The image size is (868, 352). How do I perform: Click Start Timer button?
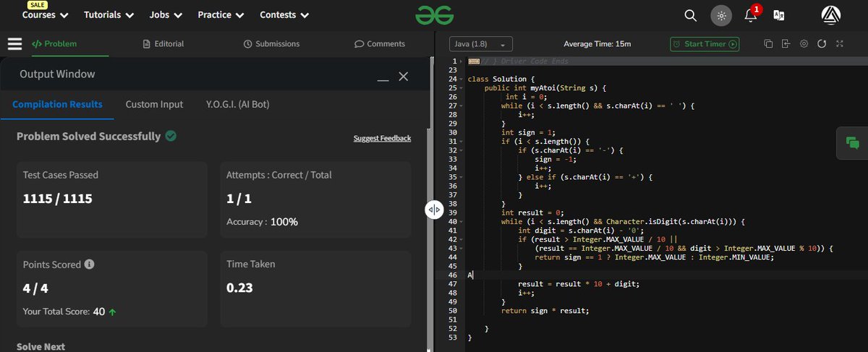point(705,44)
